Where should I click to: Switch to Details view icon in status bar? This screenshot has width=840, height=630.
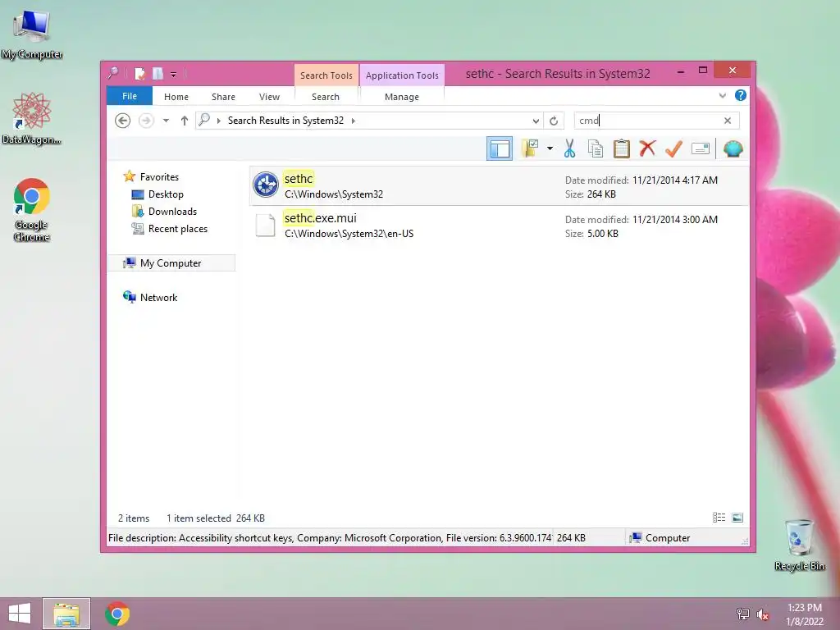[719, 518]
